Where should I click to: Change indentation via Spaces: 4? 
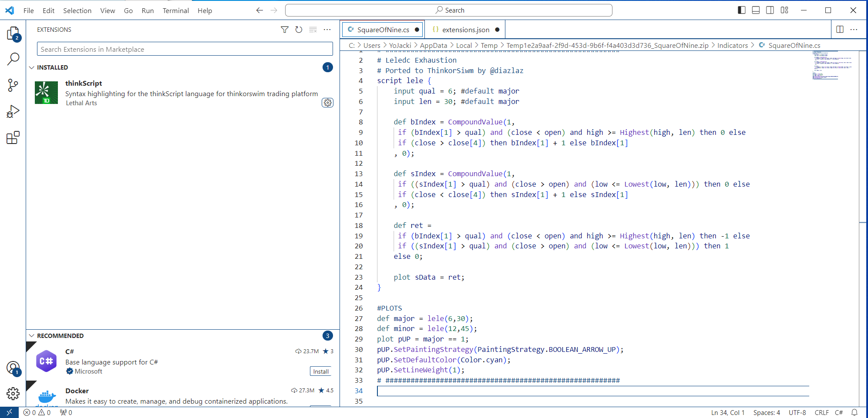[767, 412]
